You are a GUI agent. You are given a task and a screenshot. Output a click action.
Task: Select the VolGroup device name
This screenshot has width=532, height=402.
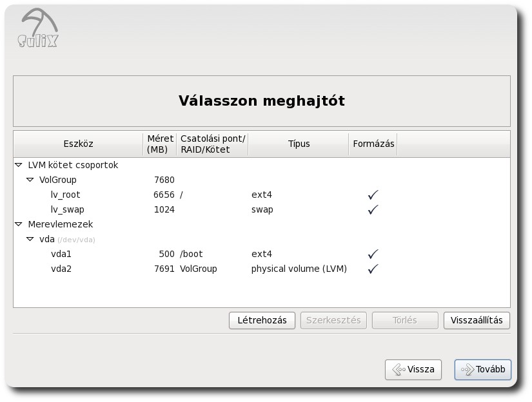pos(57,180)
